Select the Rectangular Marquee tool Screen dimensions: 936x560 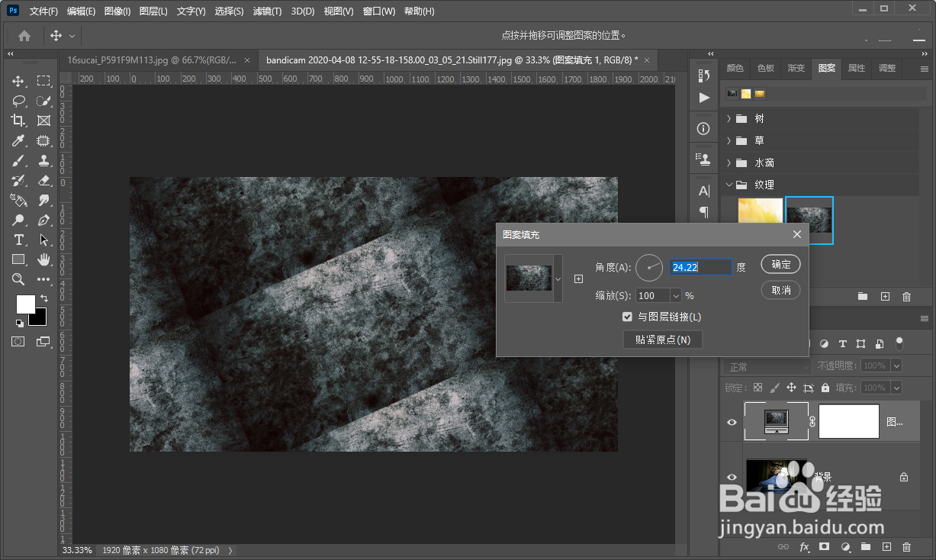(x=44, y=81)
